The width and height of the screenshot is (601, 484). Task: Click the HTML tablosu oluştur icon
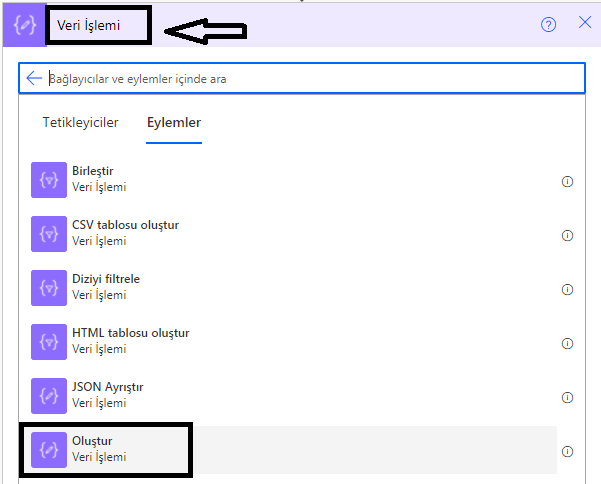(x=49, y=342)
